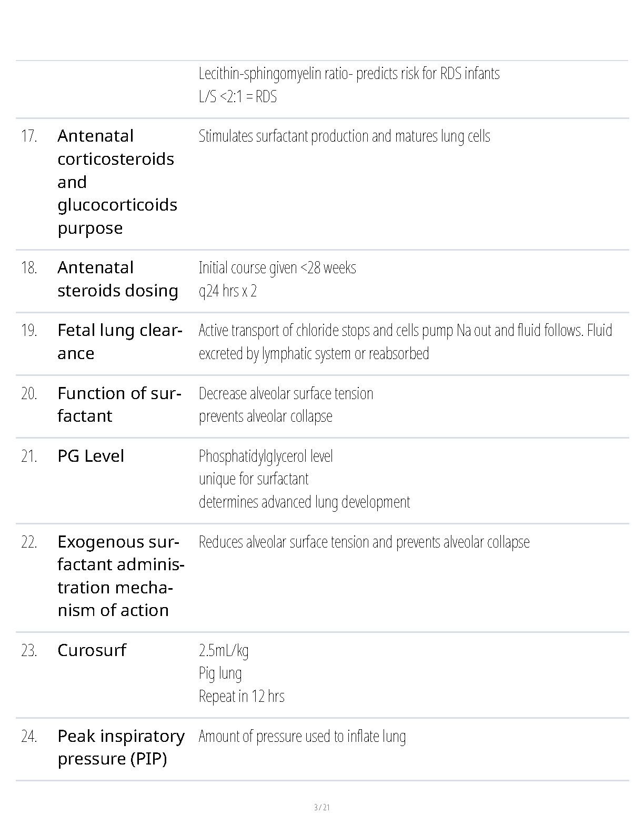The height and width of the screenshot is (834, 644).
Task: Click definition "Stimulates surfactant production and matures lung cells"
Action: 344,136
